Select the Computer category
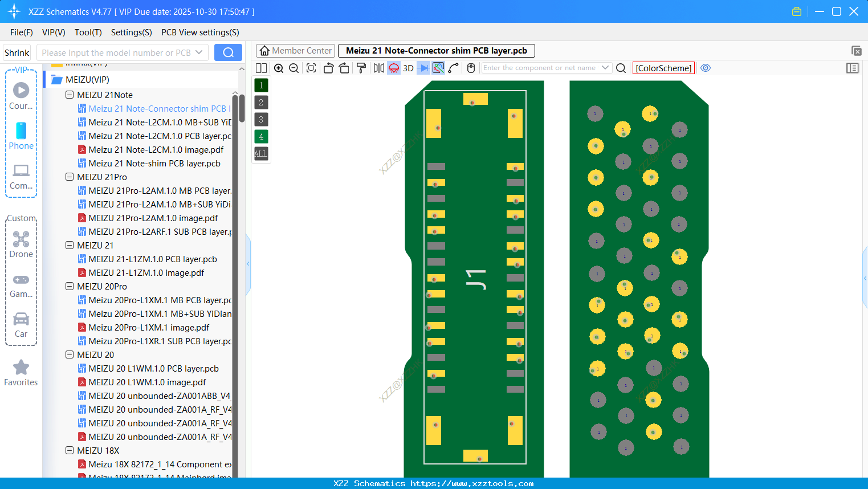This screenshot has width=868, height=489. tap(21, 176)
